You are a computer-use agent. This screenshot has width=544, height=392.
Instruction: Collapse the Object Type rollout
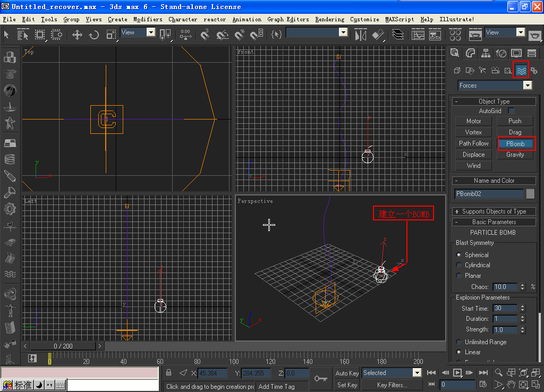(x=494, y=101)
